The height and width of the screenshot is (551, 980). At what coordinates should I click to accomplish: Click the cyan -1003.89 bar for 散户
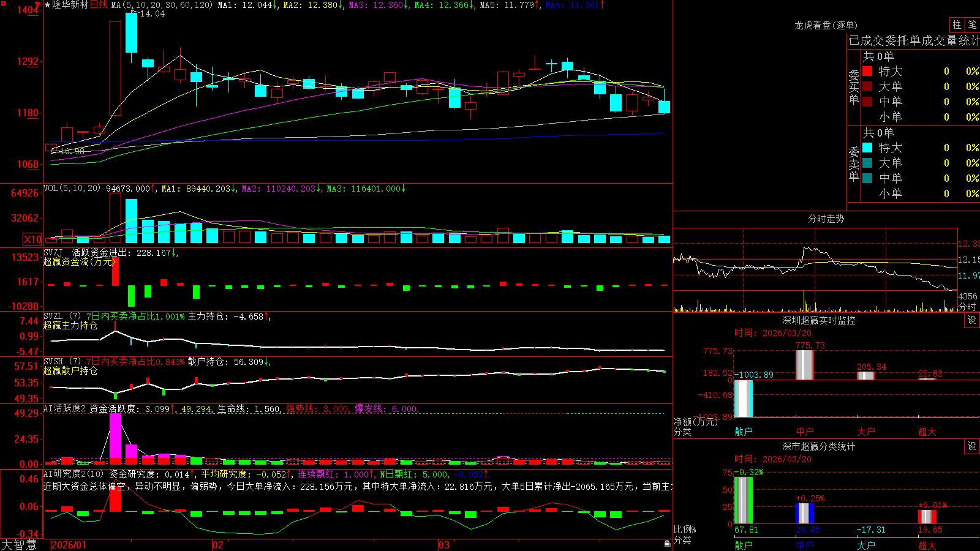coord(744,399)
